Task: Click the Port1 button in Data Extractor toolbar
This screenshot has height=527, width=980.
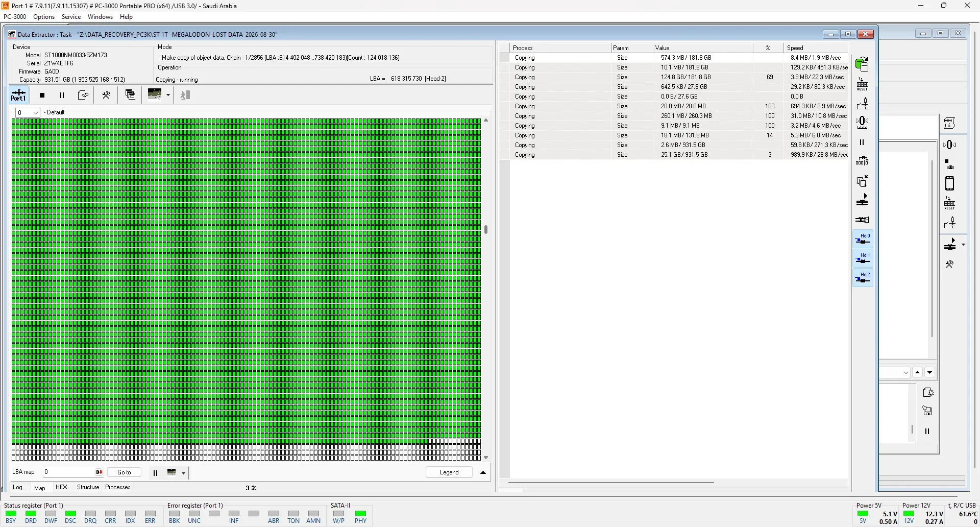Action: (x=19, y=95)
